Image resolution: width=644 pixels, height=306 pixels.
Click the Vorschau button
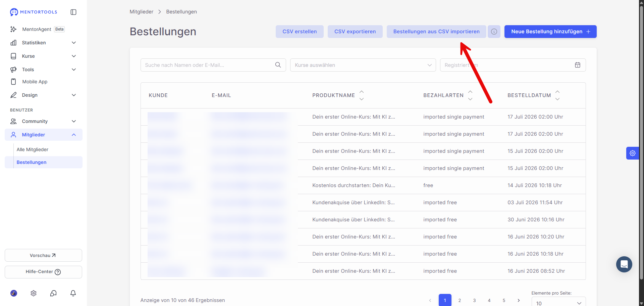(43, 255)
